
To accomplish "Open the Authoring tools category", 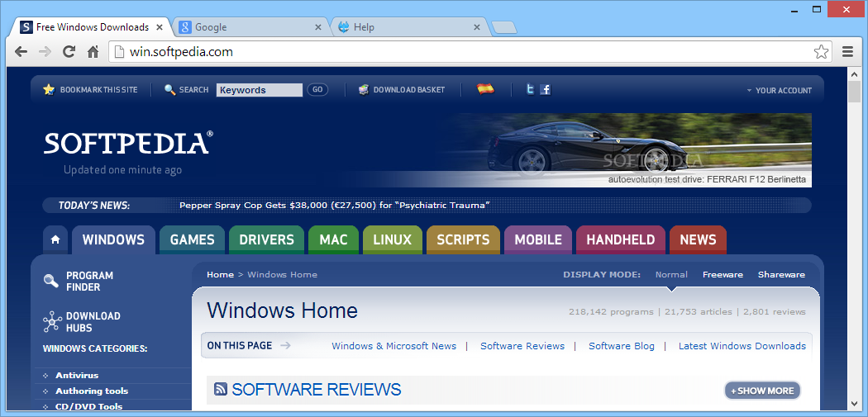I will click(92, 391).
